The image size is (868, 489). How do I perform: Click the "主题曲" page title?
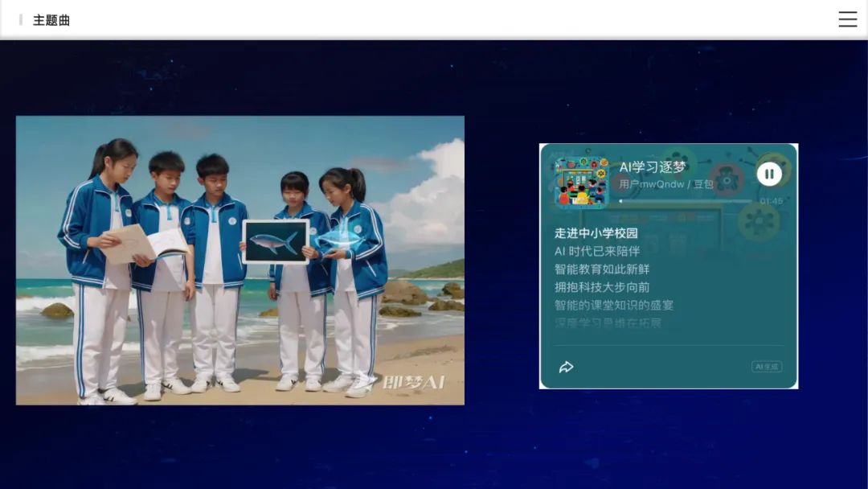pos(51,19)
